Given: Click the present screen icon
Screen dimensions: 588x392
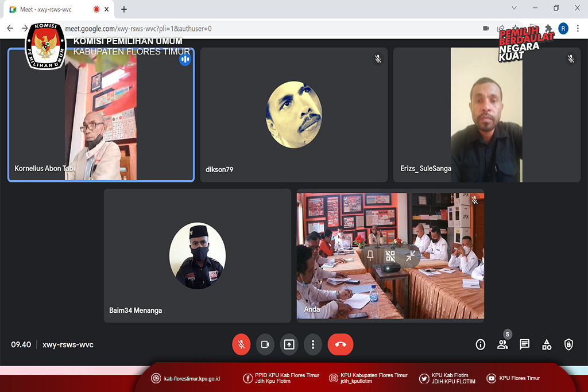Looking at the screenshot, I should pyautogui.click(x=289, y=344).
